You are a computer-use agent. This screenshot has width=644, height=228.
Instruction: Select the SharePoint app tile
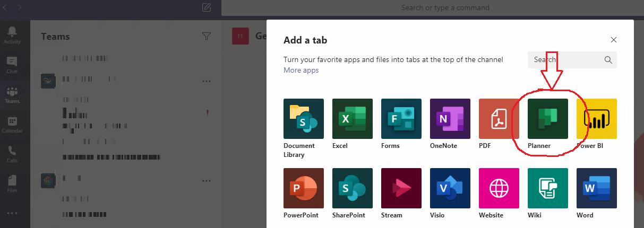click(x=353, y=188)
